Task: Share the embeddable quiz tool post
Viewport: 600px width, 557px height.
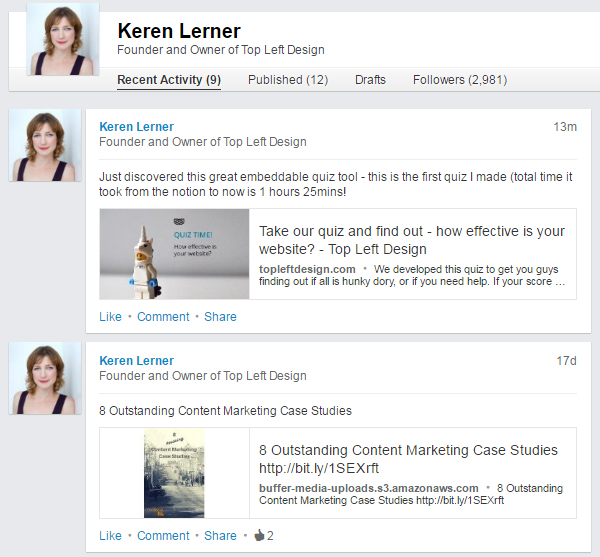Action: point(220,317)
